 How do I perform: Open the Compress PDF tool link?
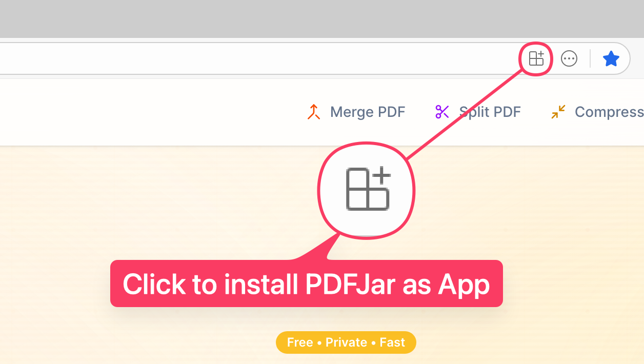tap(608, 112)
